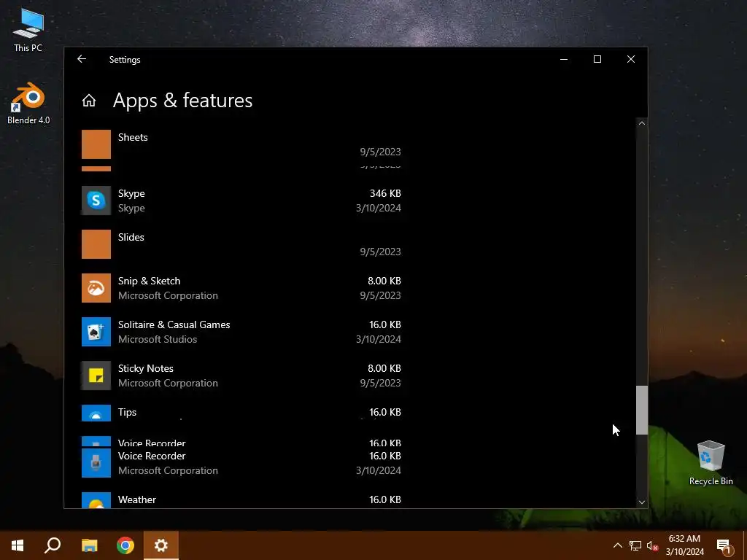Select the Sheets app name
This screenshot has width=747, height=560.
(x=133, y=137)
